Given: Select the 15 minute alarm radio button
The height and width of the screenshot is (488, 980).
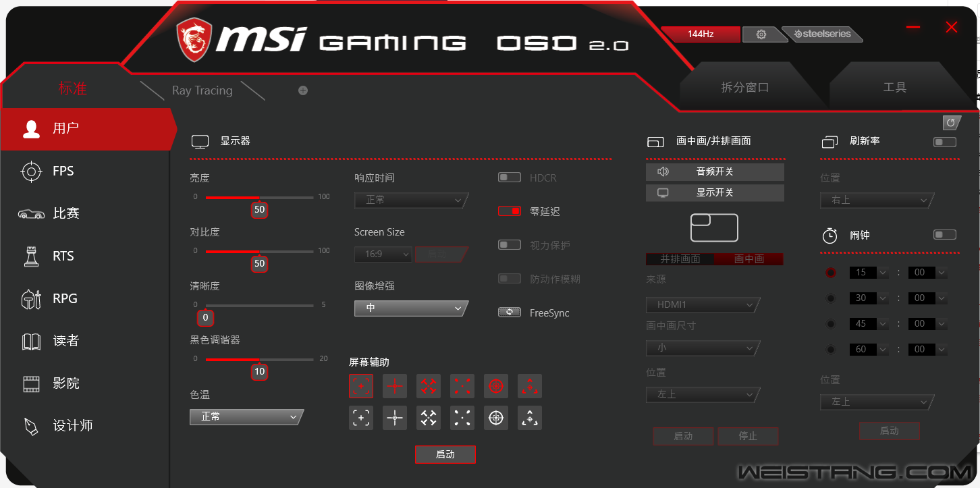Looking at the screenshot, I should (831, 273).
